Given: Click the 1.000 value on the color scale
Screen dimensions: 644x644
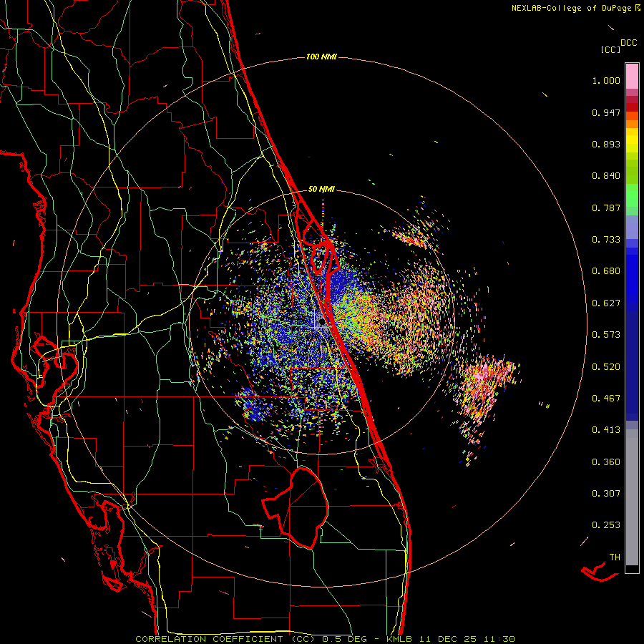Looking at the screenshot, I should (606, 80).
